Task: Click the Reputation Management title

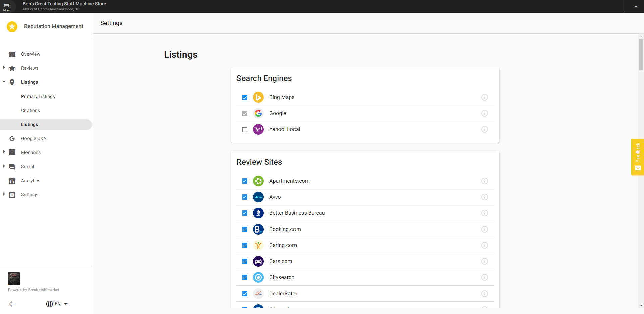Action: click(54, 26)
